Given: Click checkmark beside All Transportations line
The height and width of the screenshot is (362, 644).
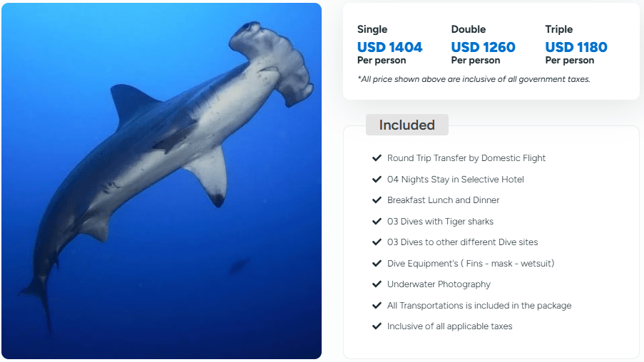Looking at the screenshot, I should click(x=377, y=306).
